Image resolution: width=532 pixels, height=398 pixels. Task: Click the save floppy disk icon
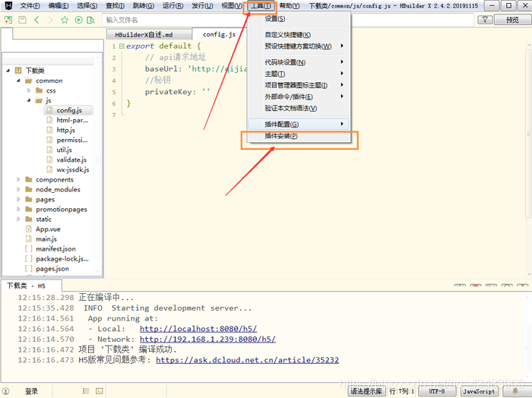pos(22,20)
